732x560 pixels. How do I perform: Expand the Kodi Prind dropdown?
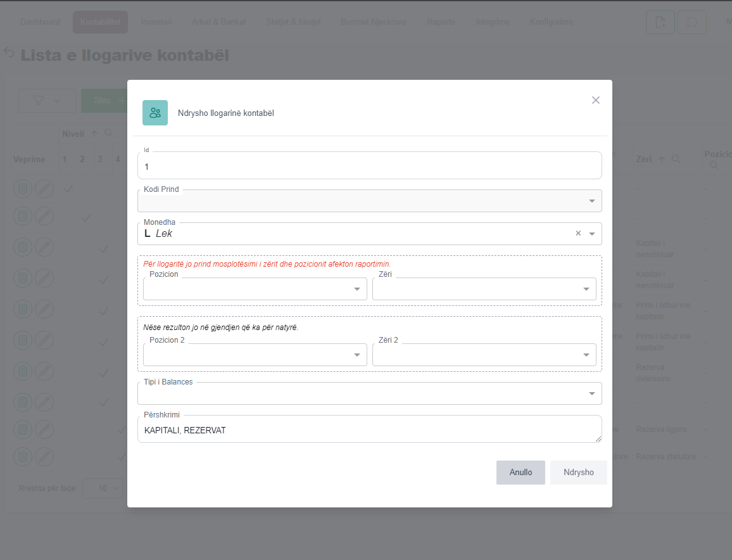click(x=591, y=201)
